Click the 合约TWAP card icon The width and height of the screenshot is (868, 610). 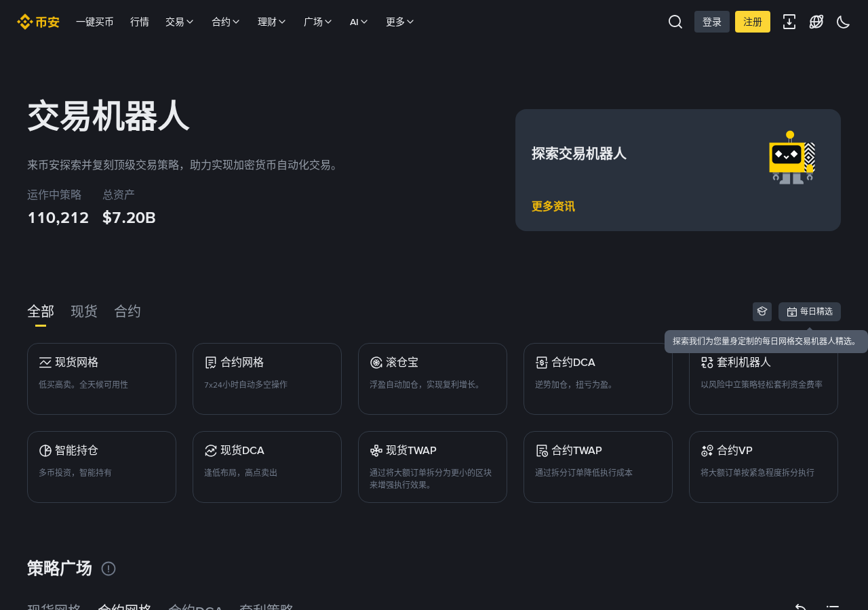coord(542,451)
